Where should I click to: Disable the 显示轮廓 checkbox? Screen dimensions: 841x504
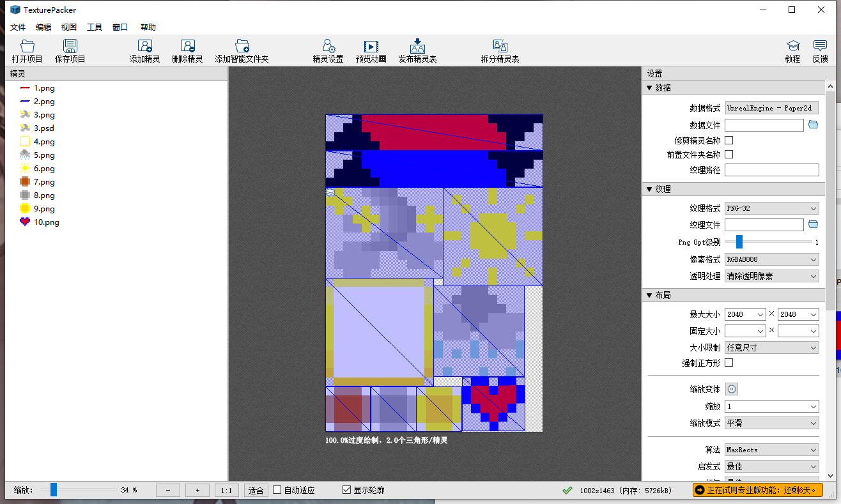[347, 490]
